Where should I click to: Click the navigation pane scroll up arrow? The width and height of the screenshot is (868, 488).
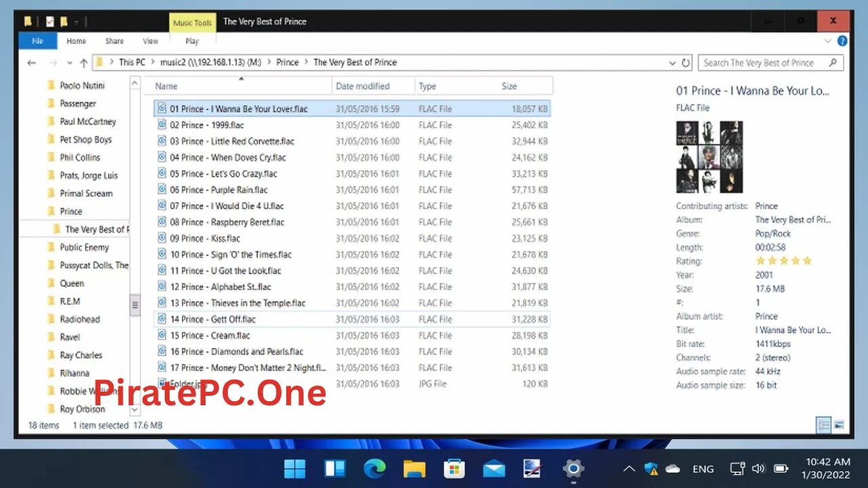[134, 84]
